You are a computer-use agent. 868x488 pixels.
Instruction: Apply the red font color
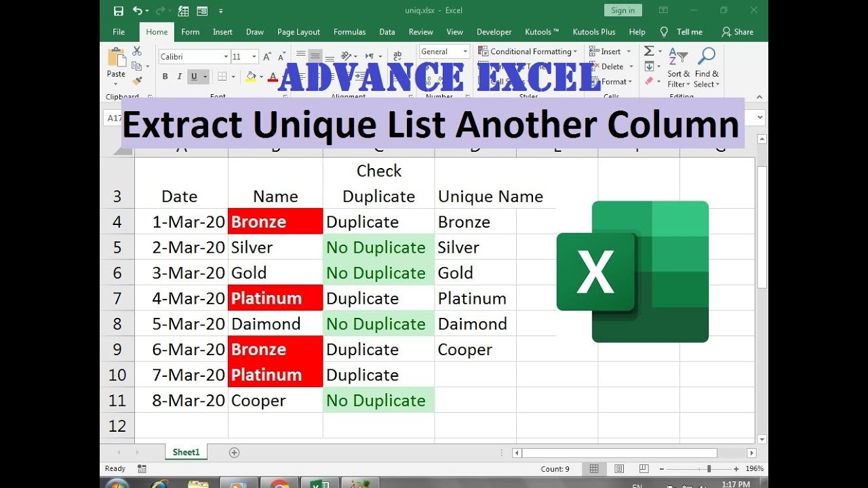pos(273,77)
